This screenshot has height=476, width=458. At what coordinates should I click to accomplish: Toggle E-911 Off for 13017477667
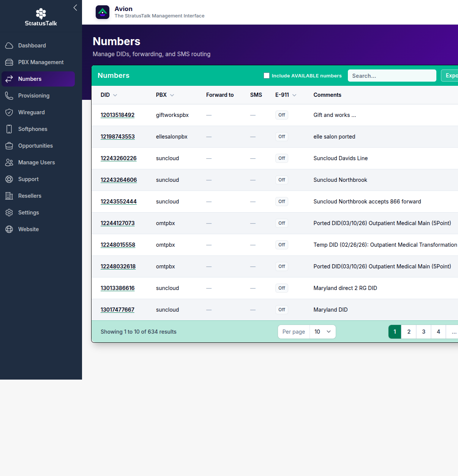coord(282,310)
